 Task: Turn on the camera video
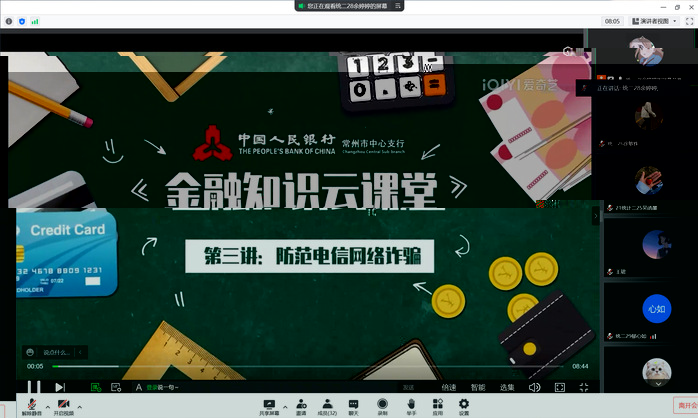click(64, 406)
